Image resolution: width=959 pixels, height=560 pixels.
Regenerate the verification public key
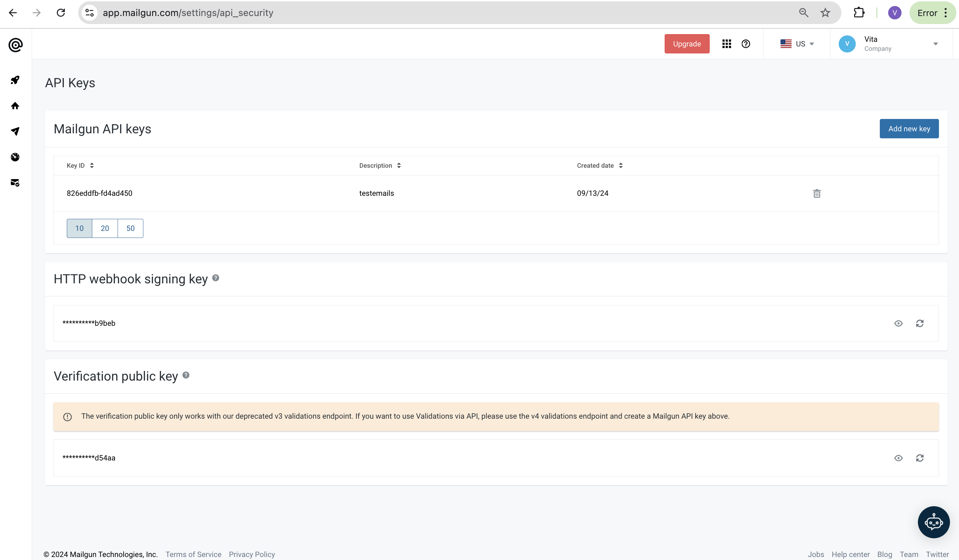click(920, 458)
